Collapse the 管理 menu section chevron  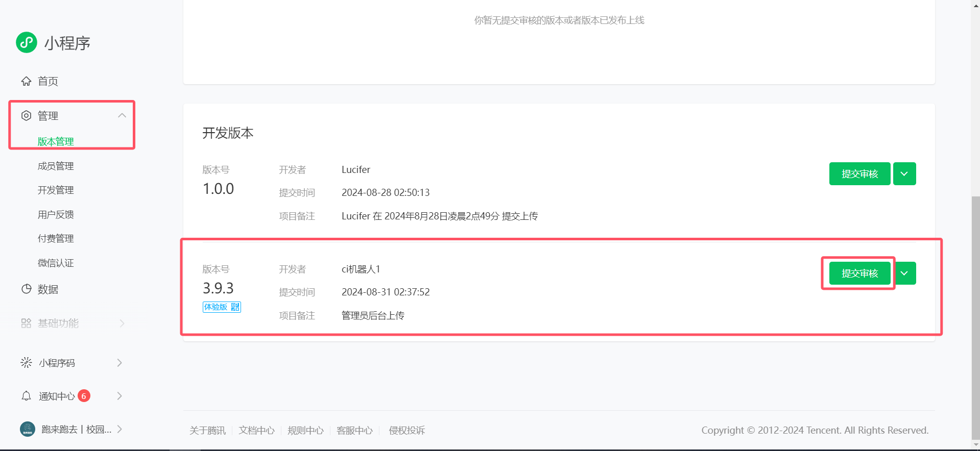pyautogui.click(x=122, y=116)
